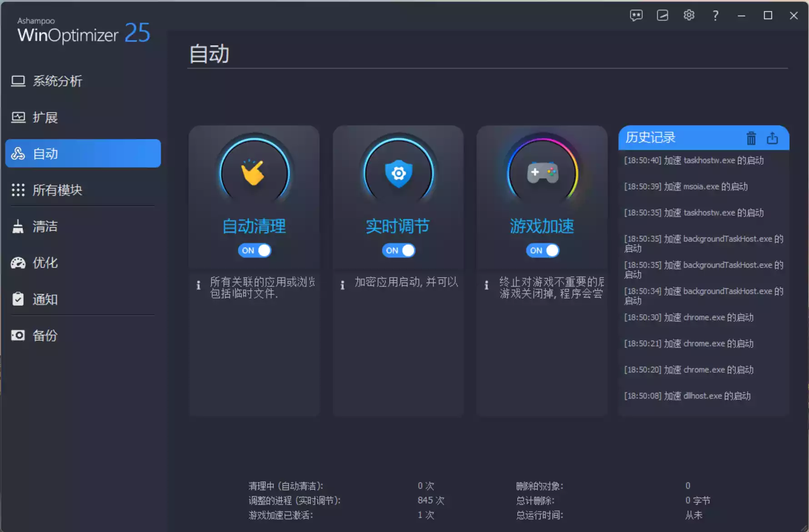Click info icon under 自动清理 card

(x=198, y=285)
